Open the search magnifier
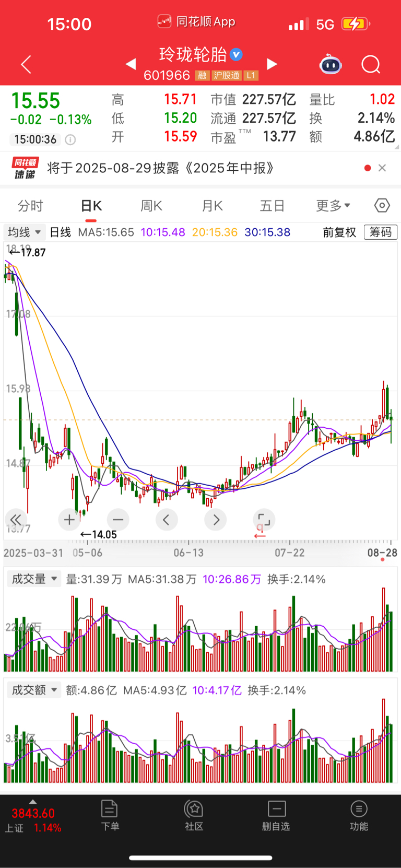The height and width of the screenshot is (868, 401). click(x=371, y=65)
